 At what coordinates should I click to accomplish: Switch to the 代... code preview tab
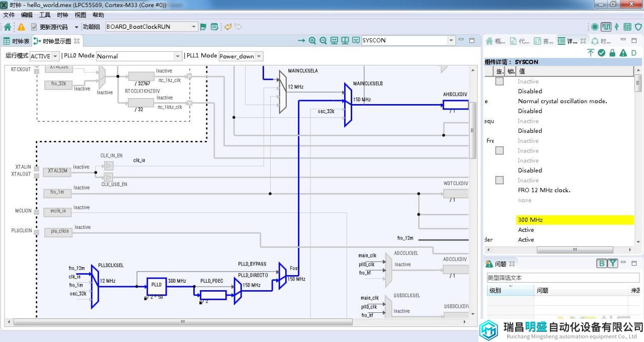click(x=519, y=41)
